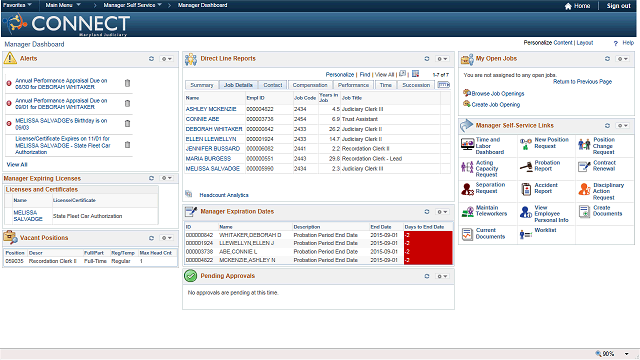This screenshot has width=640, height=360.
Task: Open the Create Documents icon
Action: pyautogui.click(x=584, y=211)
